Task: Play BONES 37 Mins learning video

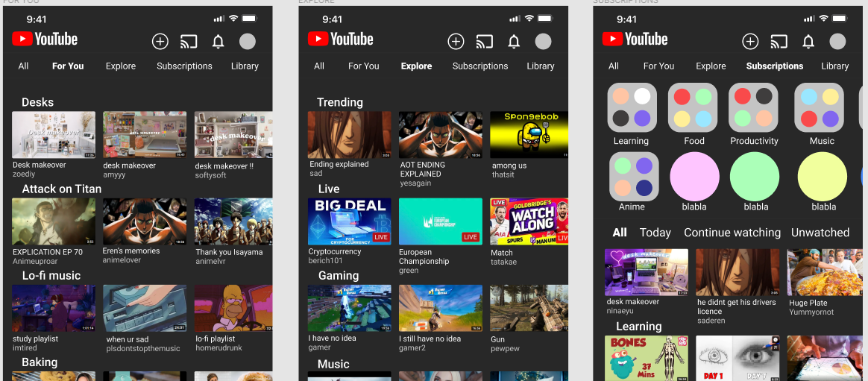Action: coord(647,358)
